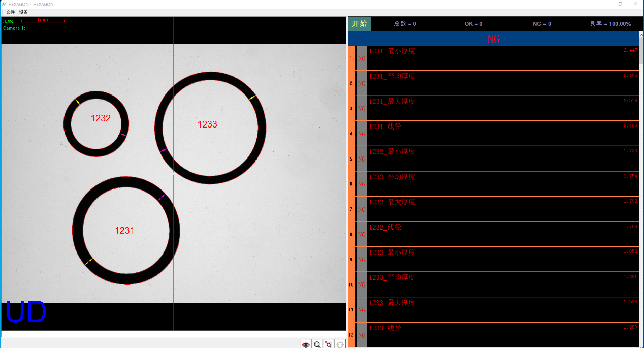Click the HEXAGON app icon in title bar

(x=4, y=4)
